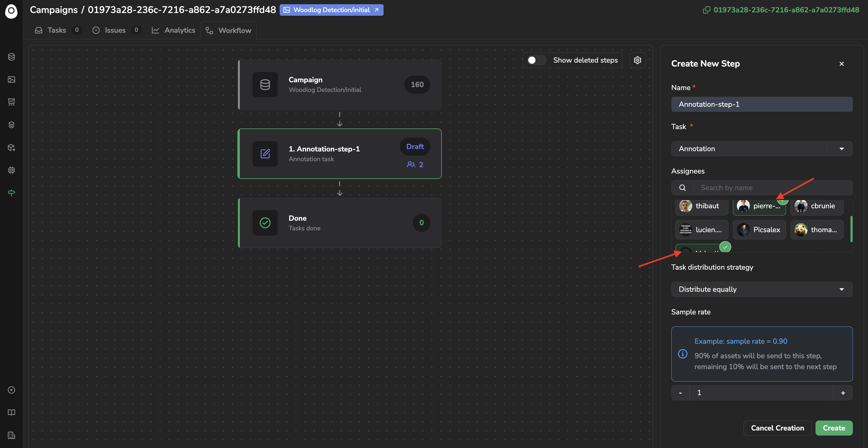Close the Create New Step panel
868x448 pixels.
[x=842, y=64]
